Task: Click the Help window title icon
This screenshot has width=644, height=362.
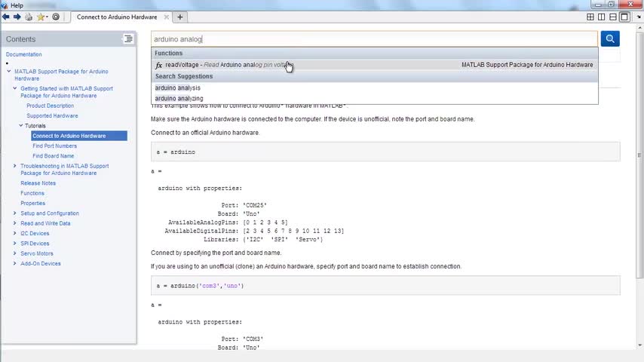Action: [5, 5]
